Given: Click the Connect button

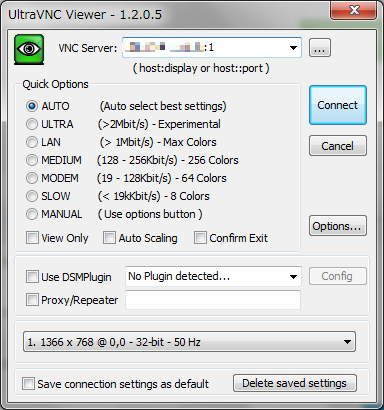Looking at the screenshot, I should pos(338,105).
